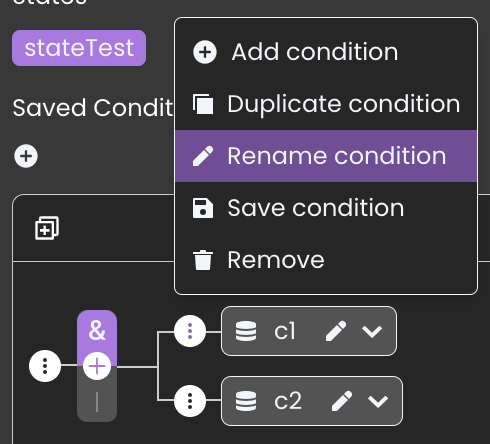This screenshot has width=490, height=444.
Task: Select Rename condition in context menu
Action: click(326, 156)
